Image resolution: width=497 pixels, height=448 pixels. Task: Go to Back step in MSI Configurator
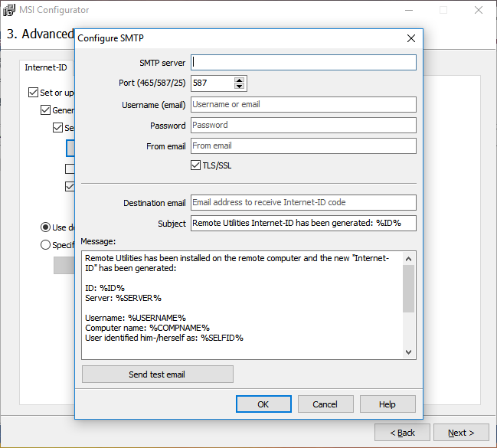tap(402, 433)
